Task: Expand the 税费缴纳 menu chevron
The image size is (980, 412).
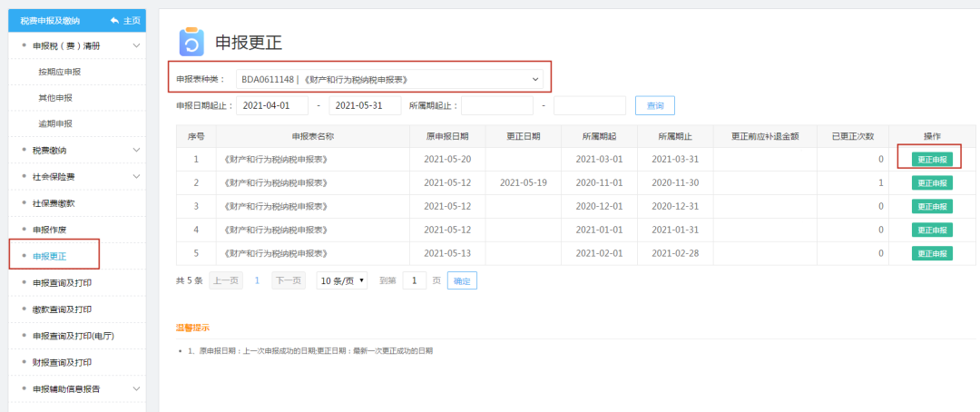Action: (136, 150)
